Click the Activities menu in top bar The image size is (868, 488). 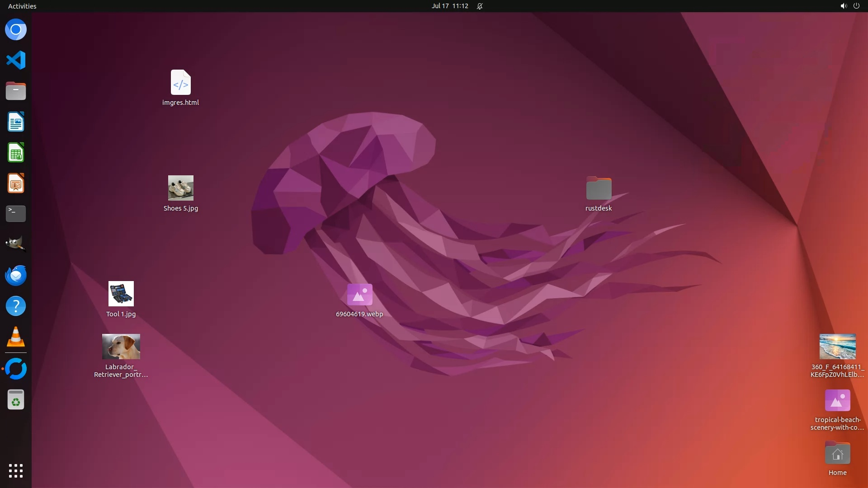22,6
